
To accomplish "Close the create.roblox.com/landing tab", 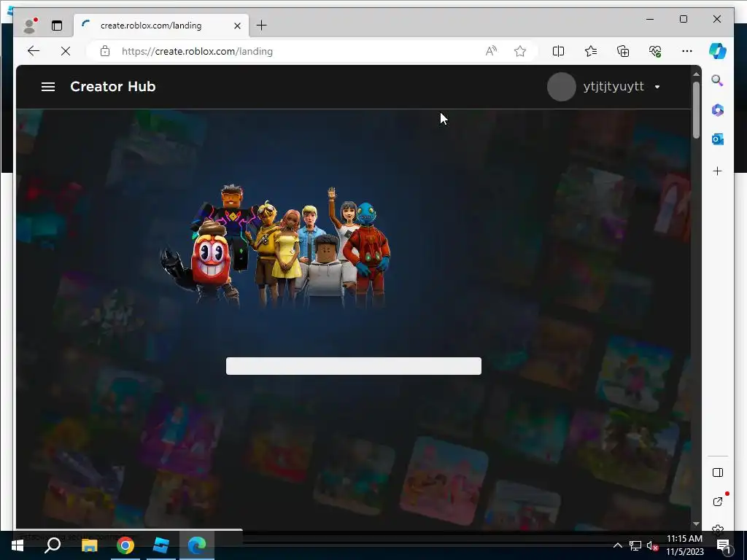I will click(237, 26).
